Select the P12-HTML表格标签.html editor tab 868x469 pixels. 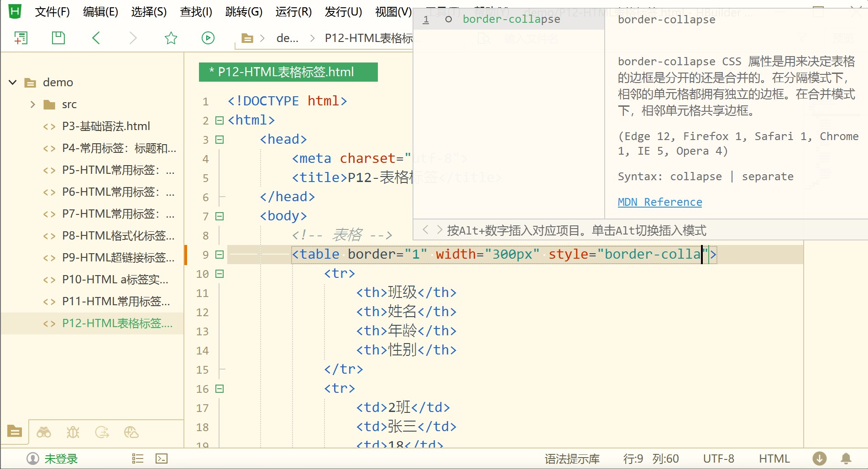(288, 72)
